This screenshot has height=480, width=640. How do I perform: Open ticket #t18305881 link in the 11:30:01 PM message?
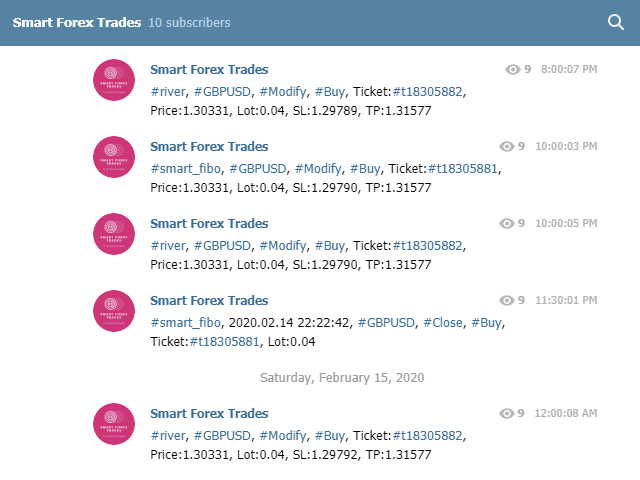coord(224,342)
